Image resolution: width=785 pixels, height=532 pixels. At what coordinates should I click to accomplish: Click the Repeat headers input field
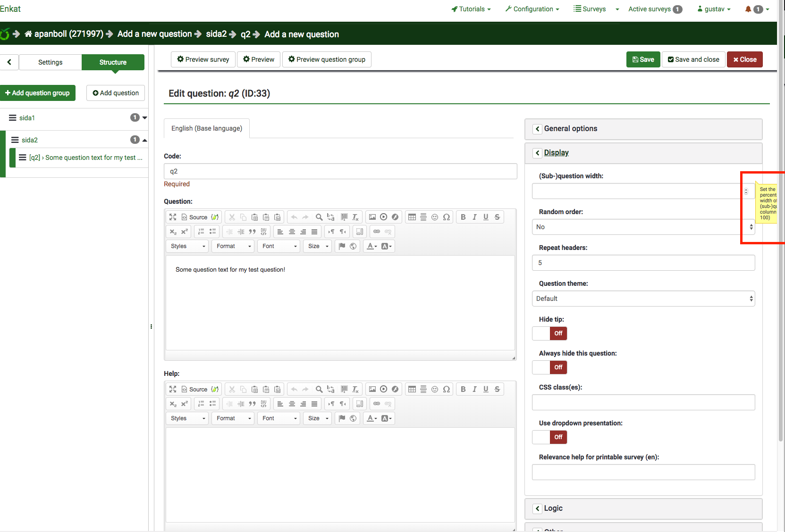(643, 263)
